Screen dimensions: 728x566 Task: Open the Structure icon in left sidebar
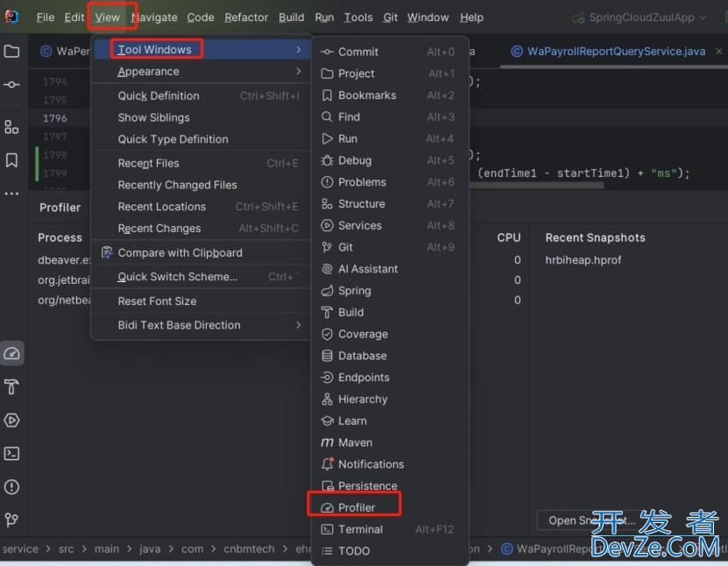click(x=11, y=127)
